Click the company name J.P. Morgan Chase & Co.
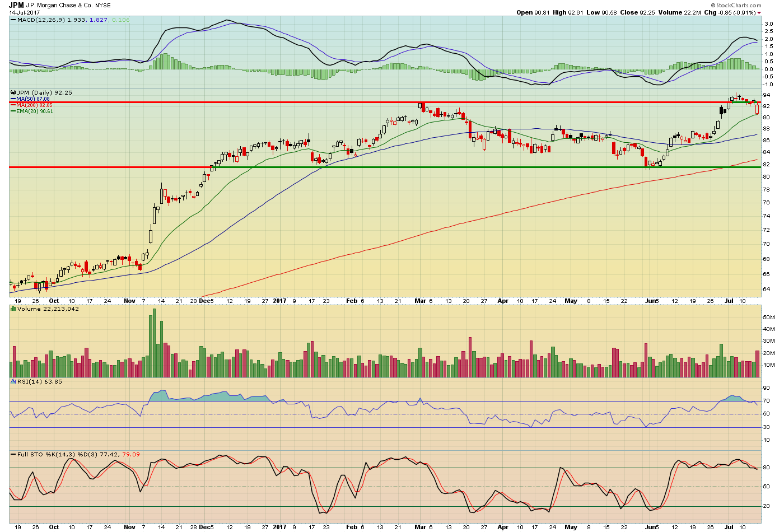 tap(59, 6)
